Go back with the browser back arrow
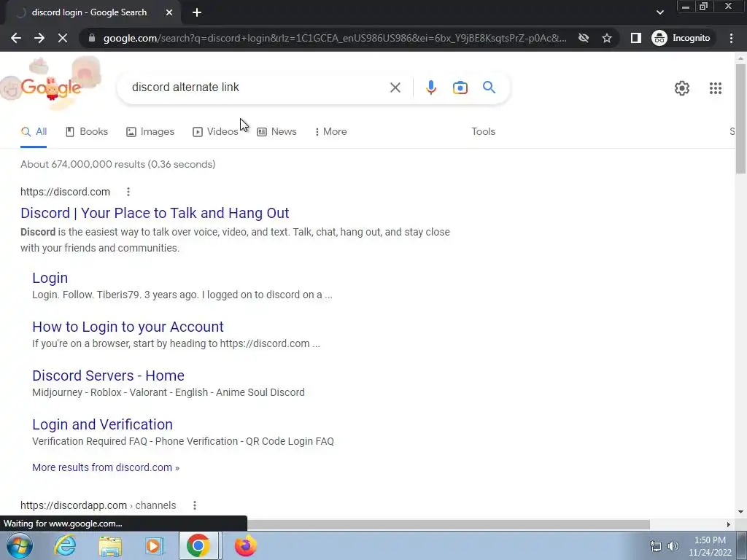The height and width of the screenshot is (560, 747). [16, 38]
